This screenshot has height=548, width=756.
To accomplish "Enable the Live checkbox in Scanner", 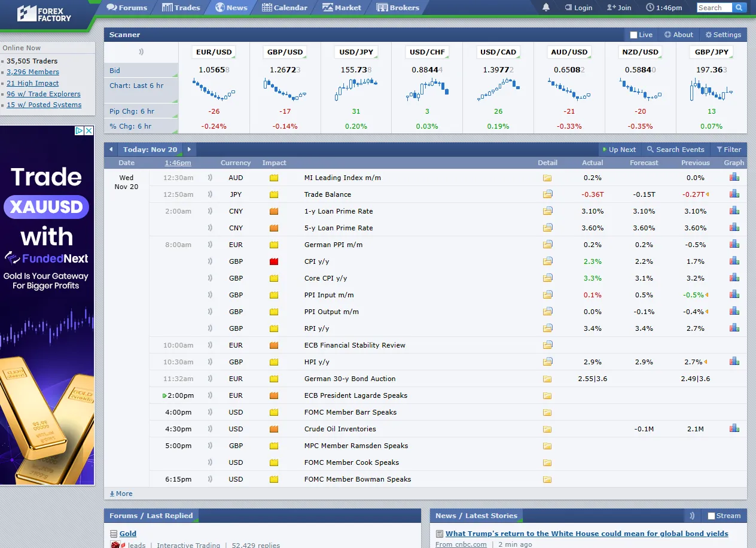I will pos(634,35).
